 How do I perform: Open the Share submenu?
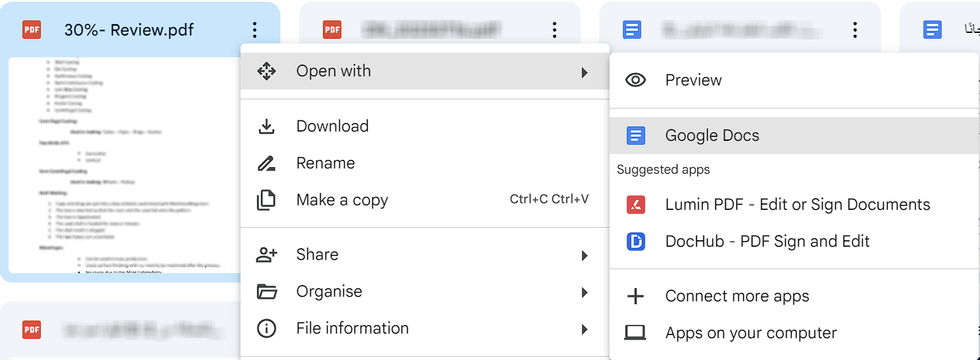[424, 255]
